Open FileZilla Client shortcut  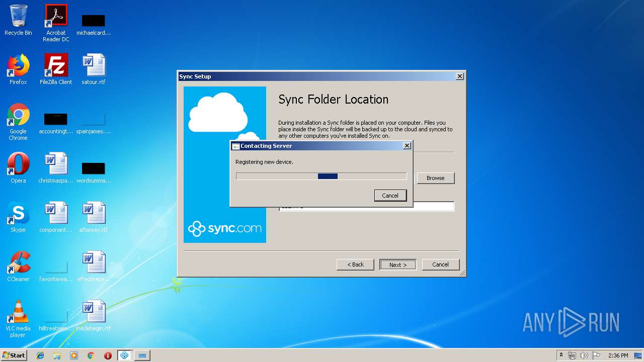tap(56, 69)
